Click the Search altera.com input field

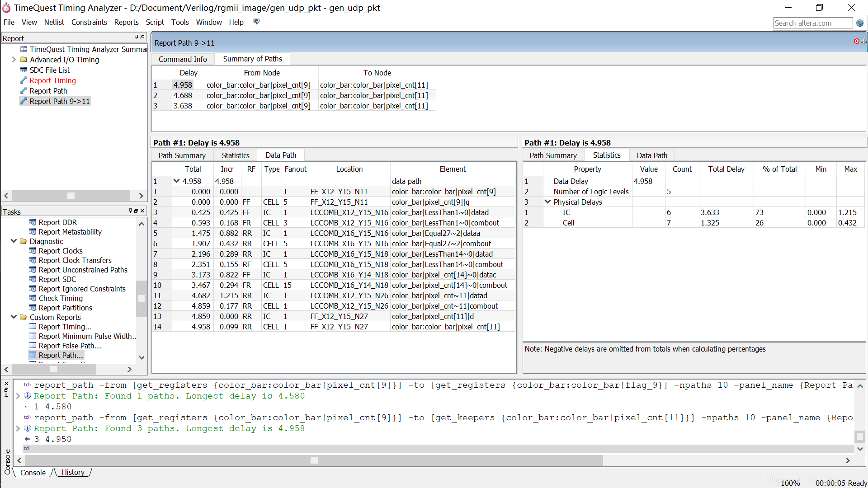813,23
